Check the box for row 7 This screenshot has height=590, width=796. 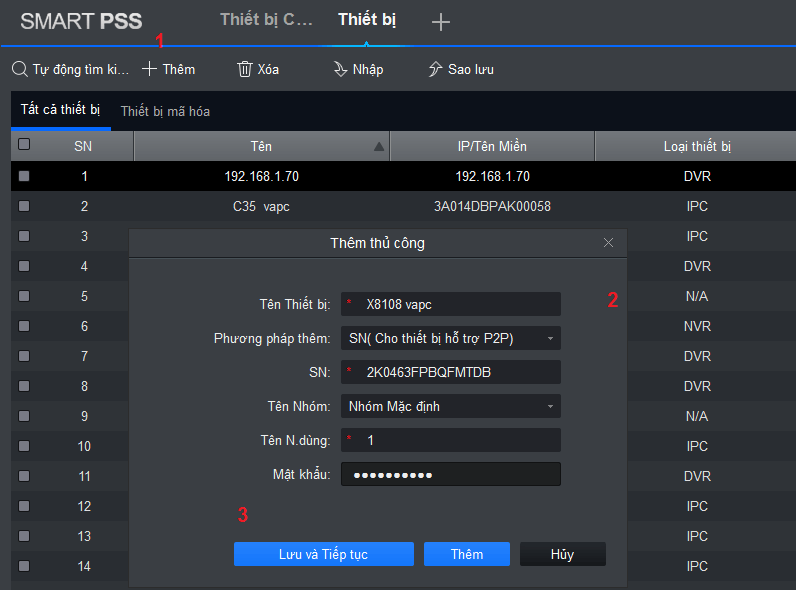[24, 356]
